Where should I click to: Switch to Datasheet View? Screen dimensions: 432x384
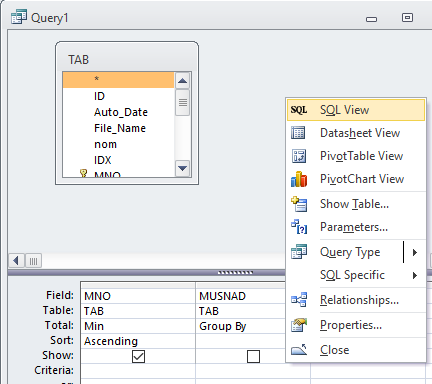pyautogui.click(x=356, y=133)
